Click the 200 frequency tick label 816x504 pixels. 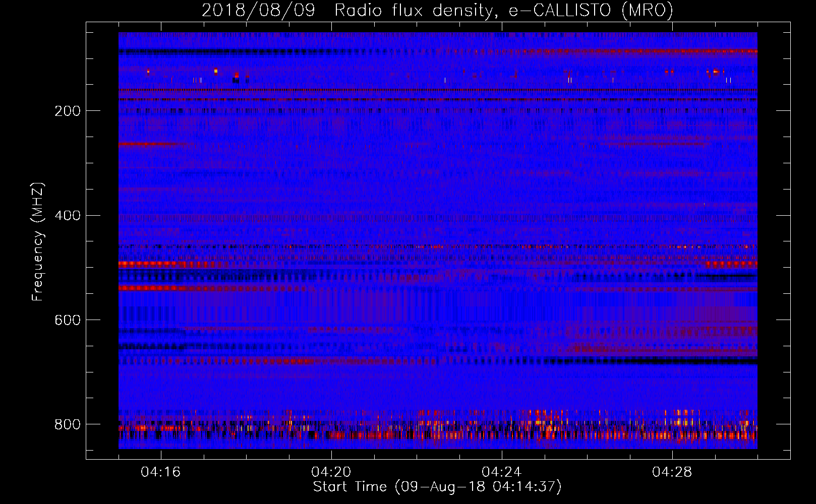click(x=68, y=111)
